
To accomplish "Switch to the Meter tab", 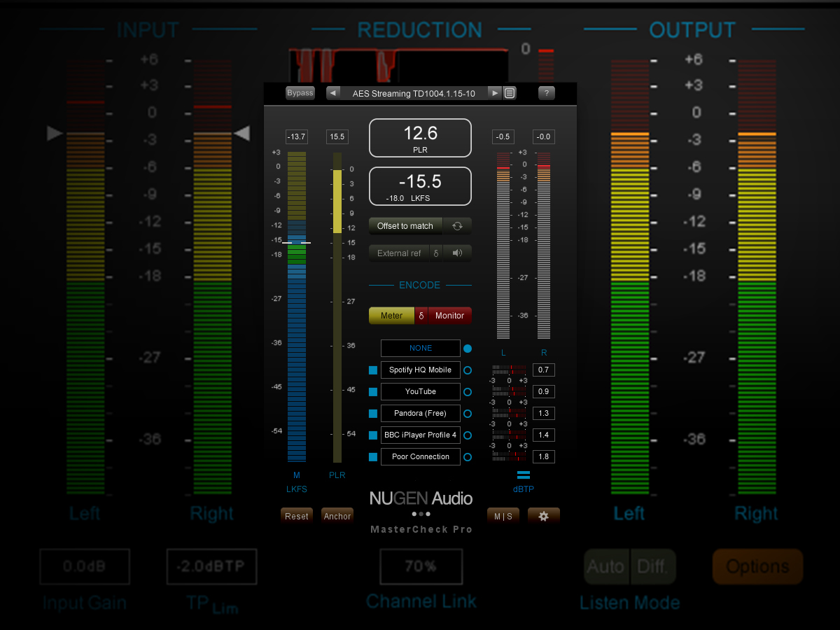I will 391,315.
